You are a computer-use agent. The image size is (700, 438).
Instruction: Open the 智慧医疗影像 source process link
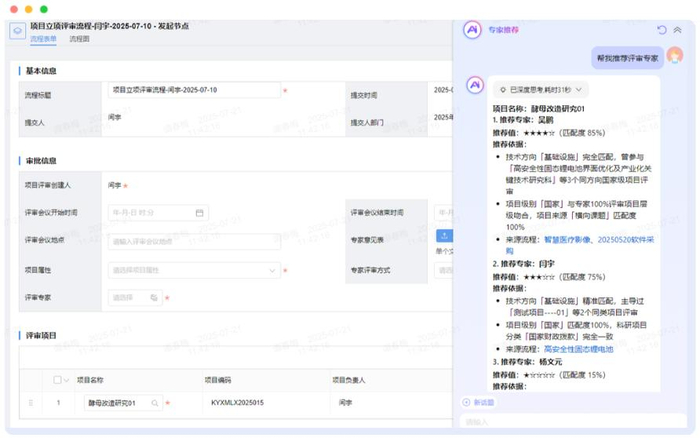(567, 240)
